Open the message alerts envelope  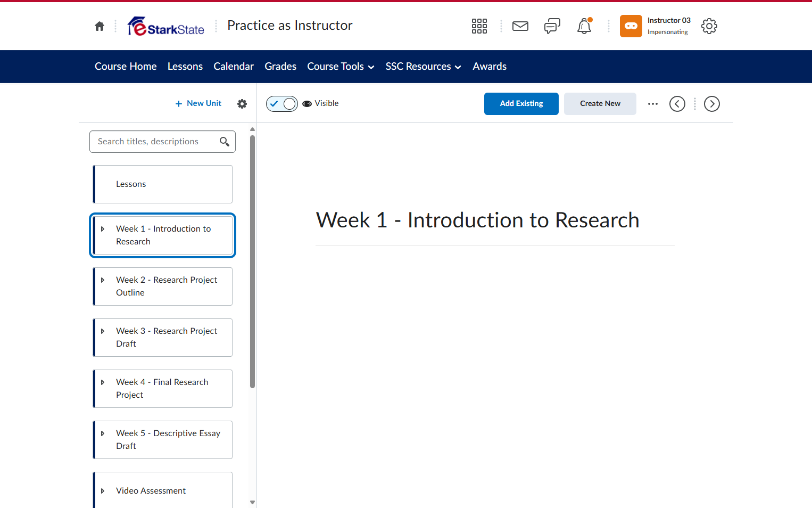[x=520, y=26]
